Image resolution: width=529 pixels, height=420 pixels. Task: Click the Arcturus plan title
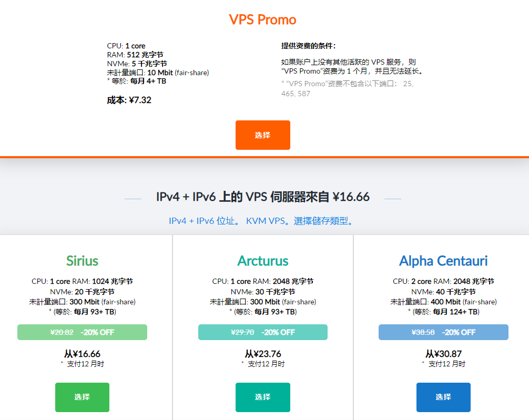point(262,261)
